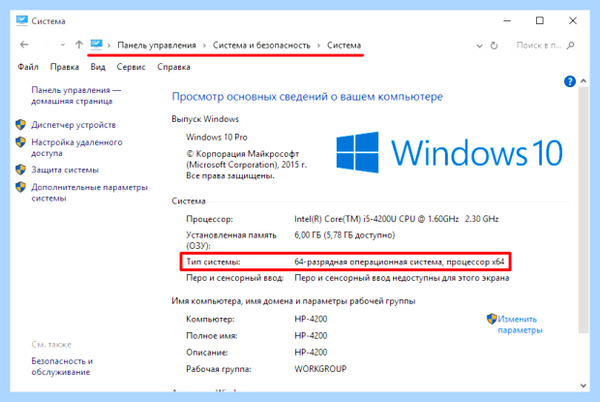Click Изменить параметры link

click(520, 324)
